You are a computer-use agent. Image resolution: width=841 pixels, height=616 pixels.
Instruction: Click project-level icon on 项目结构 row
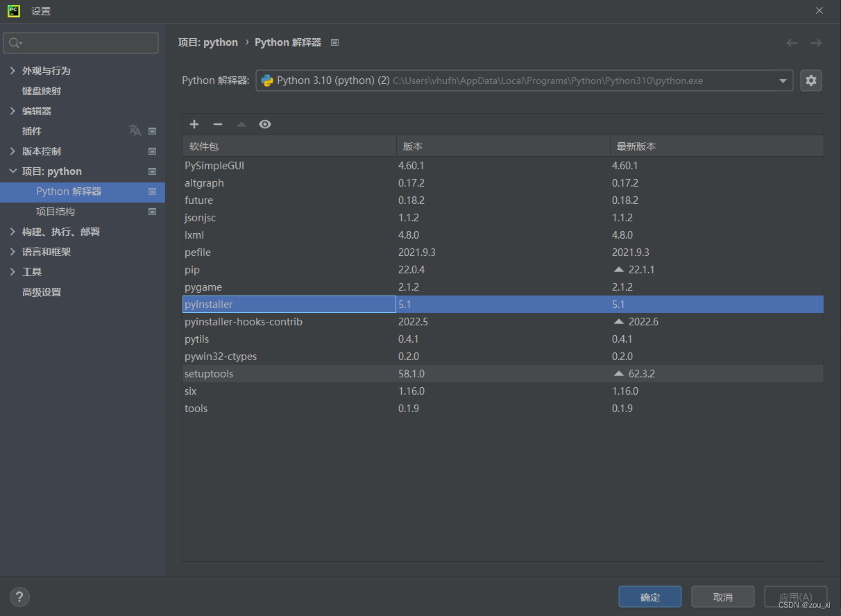click(x=153, y=212)
